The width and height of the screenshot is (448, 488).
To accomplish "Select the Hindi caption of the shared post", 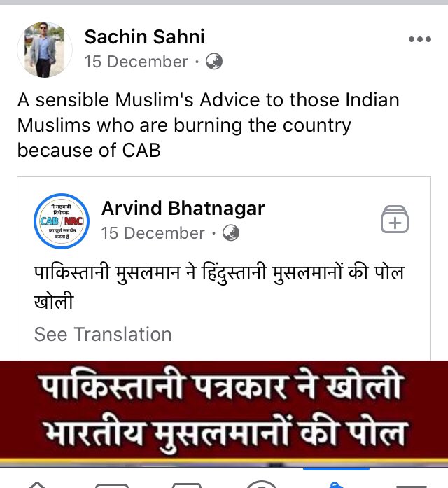I will click(x=219, y=287).
